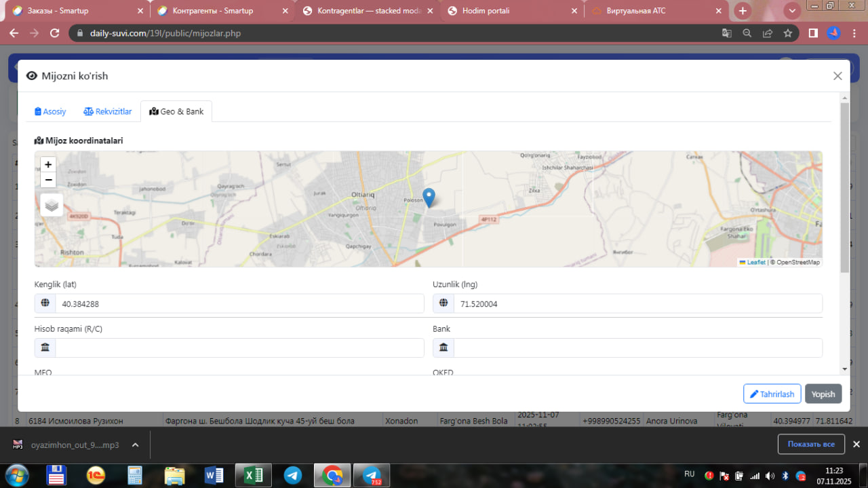Switch the RU keyboard language indicator
This screenshot has height=488, width=868.
[x=689, y=474]
